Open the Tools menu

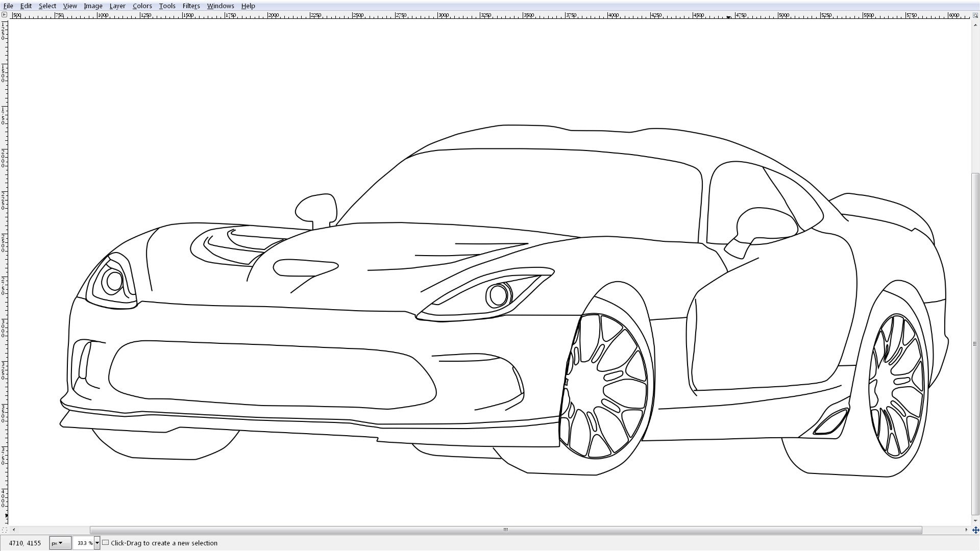coord(167,6)
